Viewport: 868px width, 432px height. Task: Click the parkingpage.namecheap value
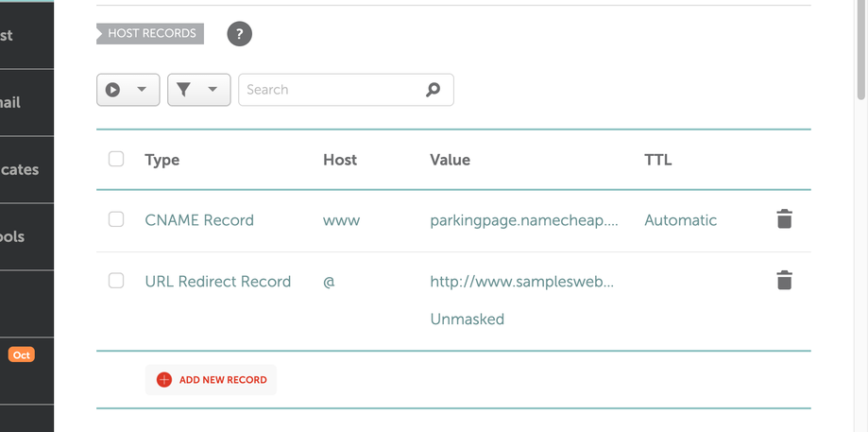click(x=524, y=220)
